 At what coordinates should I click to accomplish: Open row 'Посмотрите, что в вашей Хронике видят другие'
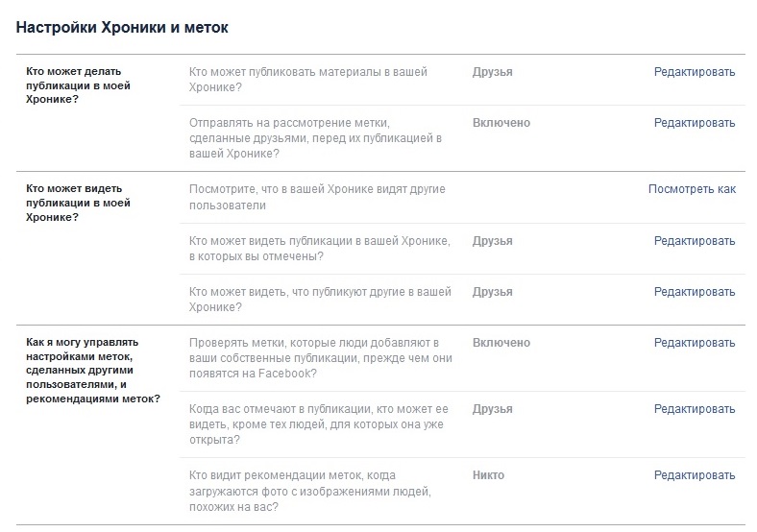tap(462, 197)
